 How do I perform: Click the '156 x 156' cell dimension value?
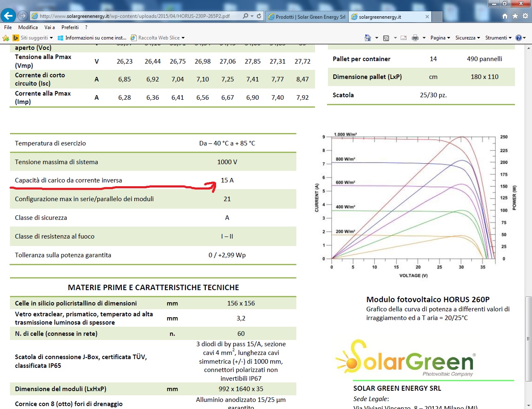click(241, 303)
